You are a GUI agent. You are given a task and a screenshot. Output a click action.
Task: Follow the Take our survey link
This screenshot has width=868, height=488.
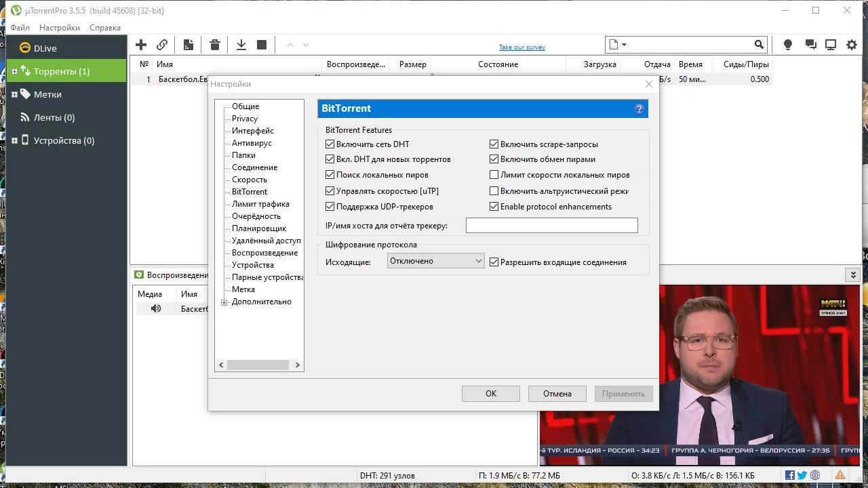(522, 47)
